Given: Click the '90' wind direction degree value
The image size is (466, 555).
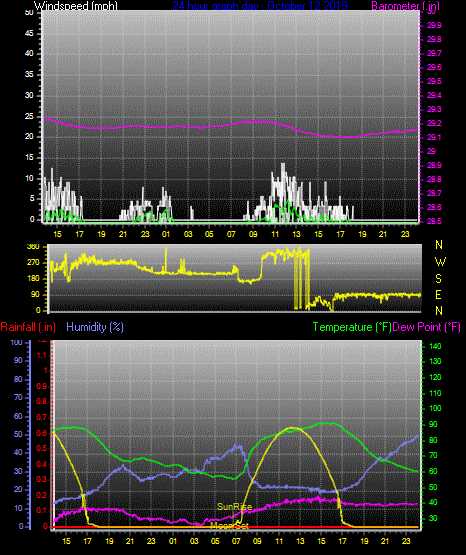Looking at the screenshot, I should coord(36,294).
